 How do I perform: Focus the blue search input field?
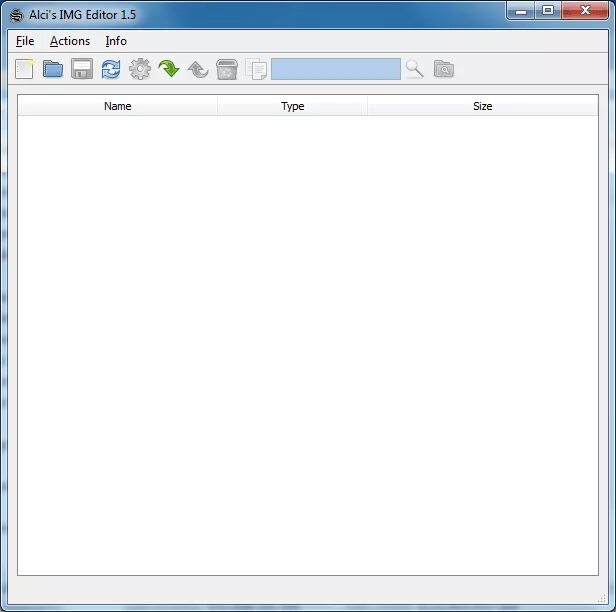[x=336, y=69]
